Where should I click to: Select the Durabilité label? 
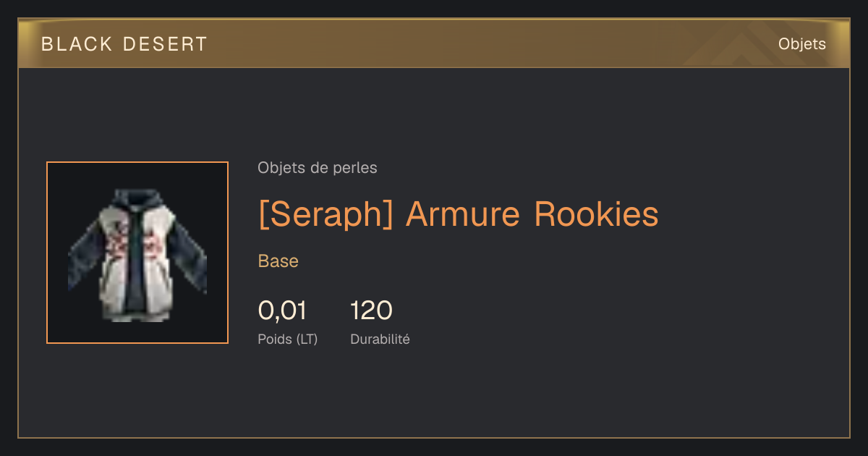pyautogui.click(x=380, y=339)
